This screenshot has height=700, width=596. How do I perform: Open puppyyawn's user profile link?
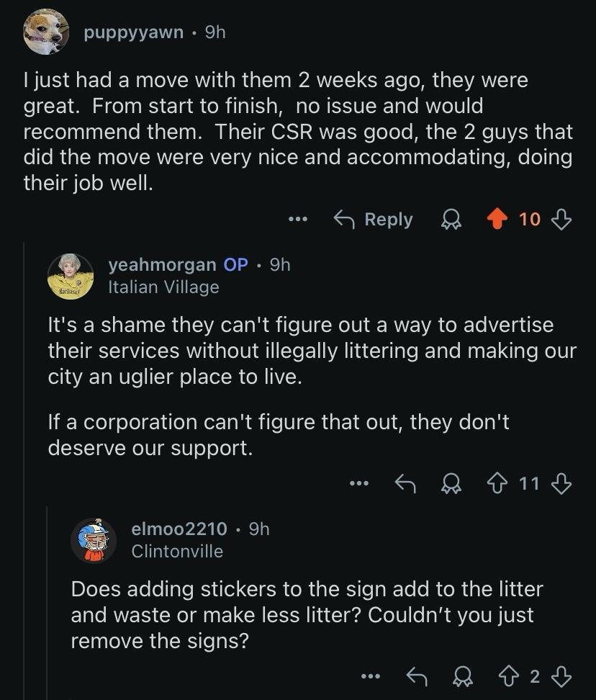click(134, 32)
